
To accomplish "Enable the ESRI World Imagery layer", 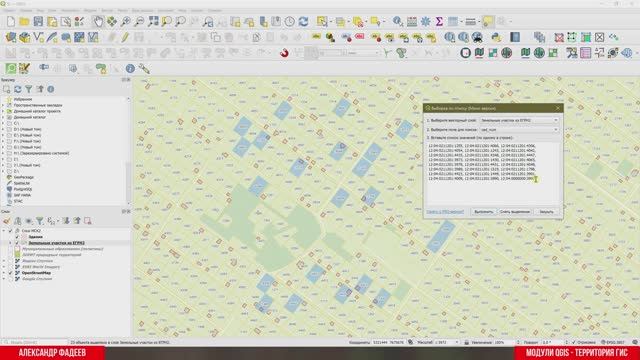I will click(x=11, y=267).
